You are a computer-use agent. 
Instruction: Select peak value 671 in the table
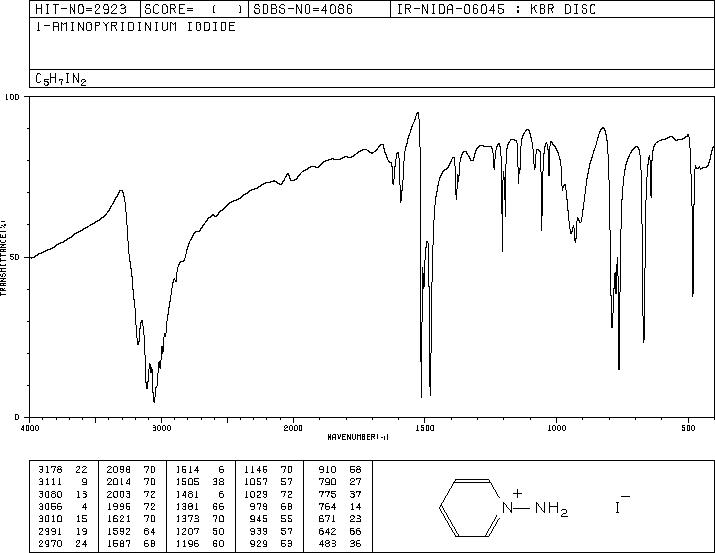click(327, 519)
